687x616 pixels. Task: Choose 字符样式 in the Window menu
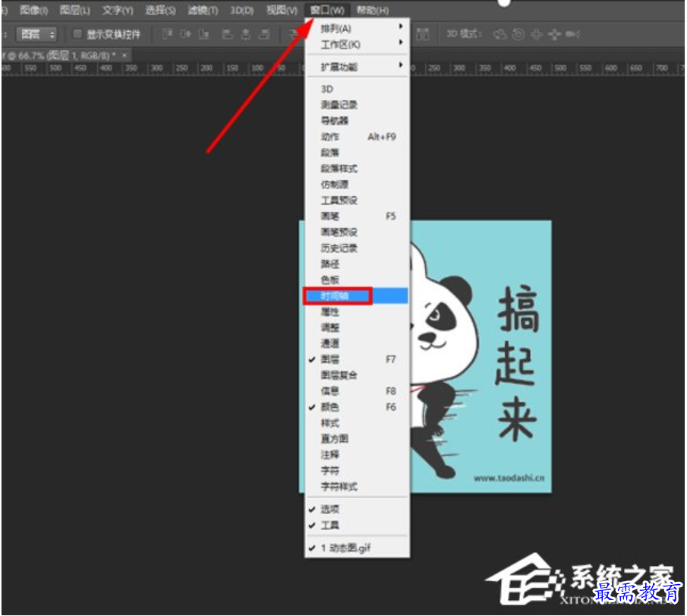[x=357, y=487]
